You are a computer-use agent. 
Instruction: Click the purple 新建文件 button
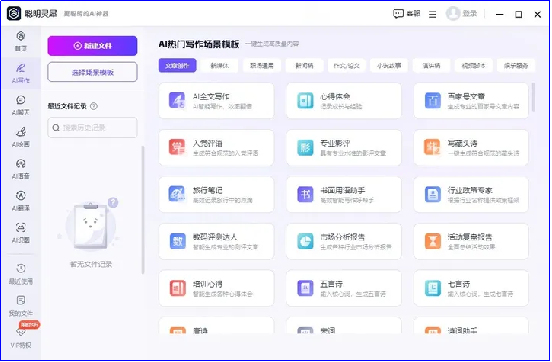click(92, 46)
